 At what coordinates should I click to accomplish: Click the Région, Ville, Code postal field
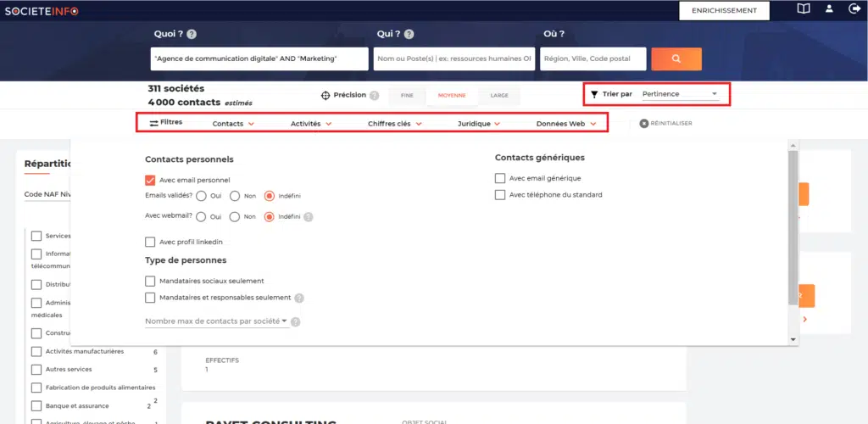593,59
